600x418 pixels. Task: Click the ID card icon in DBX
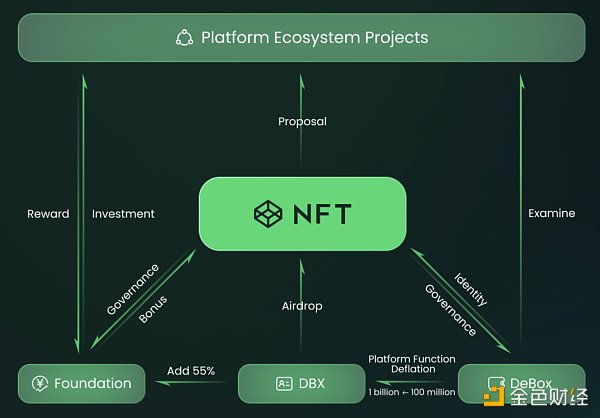tap(284, 384)
